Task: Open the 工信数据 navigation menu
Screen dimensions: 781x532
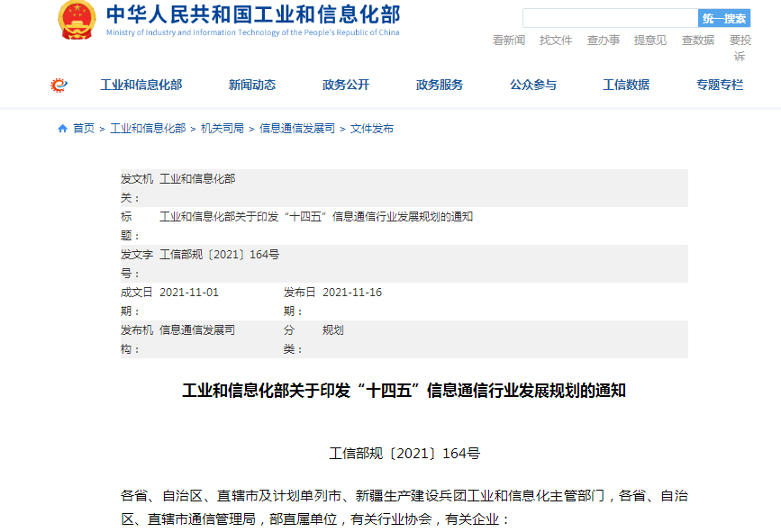Action: (626, 85)
